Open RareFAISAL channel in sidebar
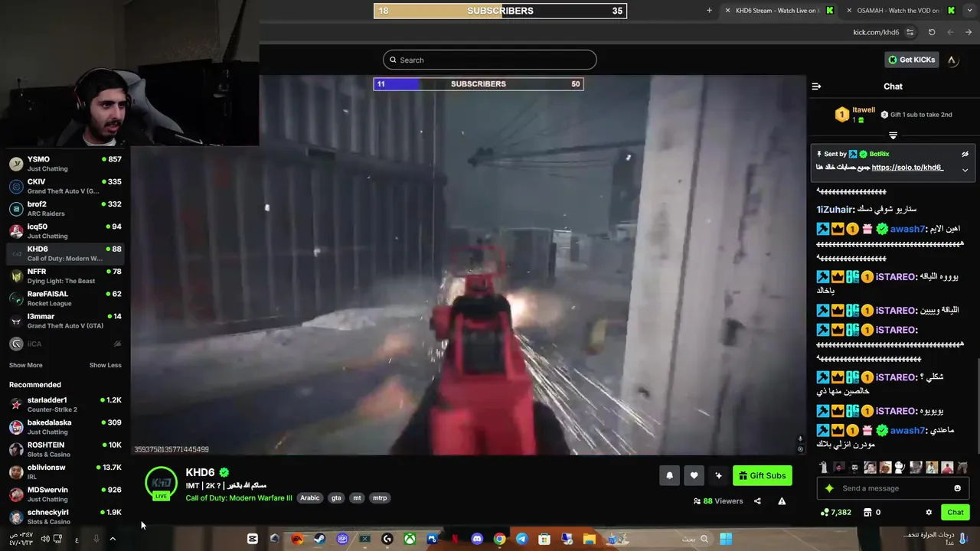Image resolution: width=980 pixels, height=551 pixels. pyautogui.click(x=65, y=298)
